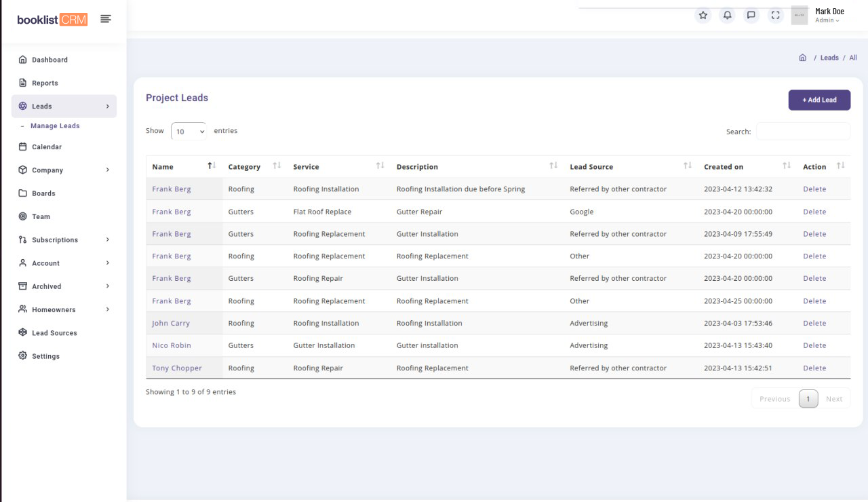
Task: Sort table by Service column
Action: pyautogui.click(x=338, y=167)
